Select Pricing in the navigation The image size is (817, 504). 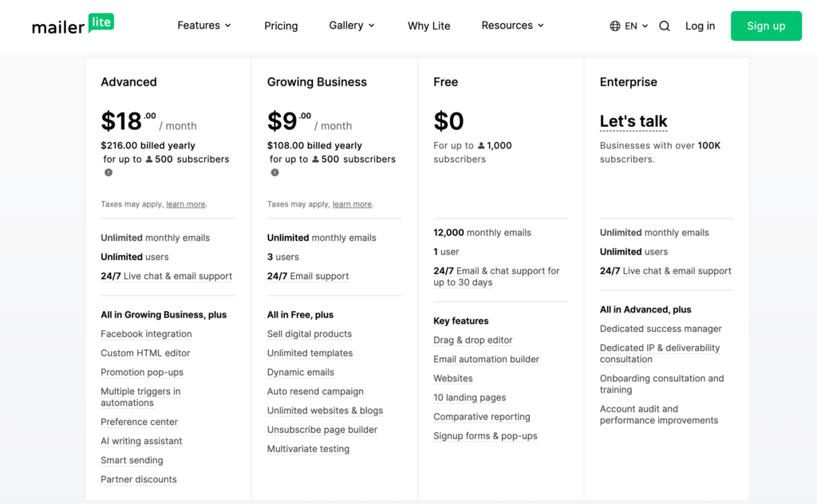(x=281, y=26)
